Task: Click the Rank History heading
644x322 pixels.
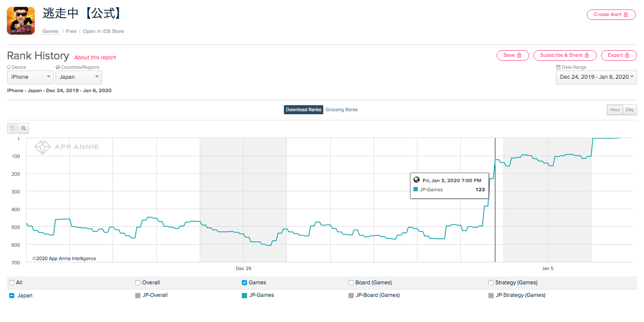Action: tap(38, 56)
